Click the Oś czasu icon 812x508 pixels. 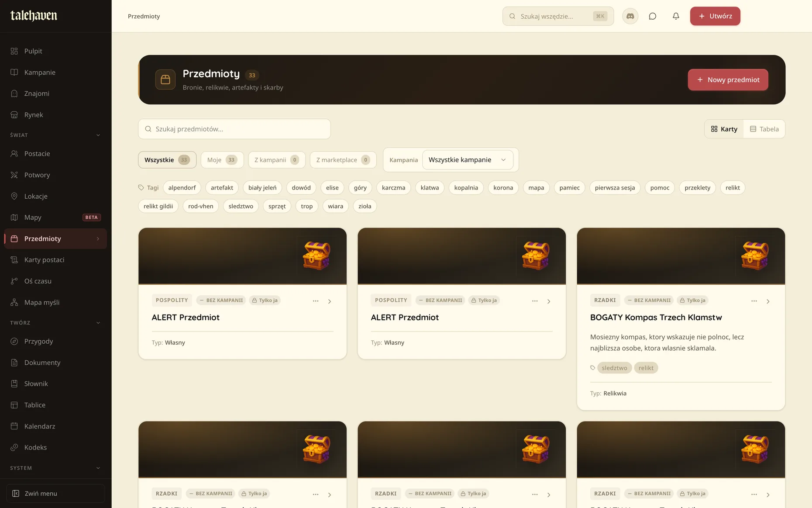(x=14, y=281)
